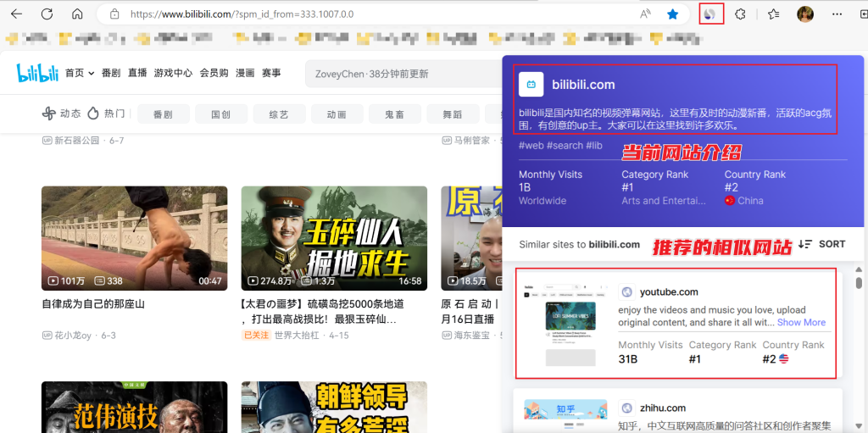
Task: Open the Extensions puzzle icon
Action: [x=740, y=14]
